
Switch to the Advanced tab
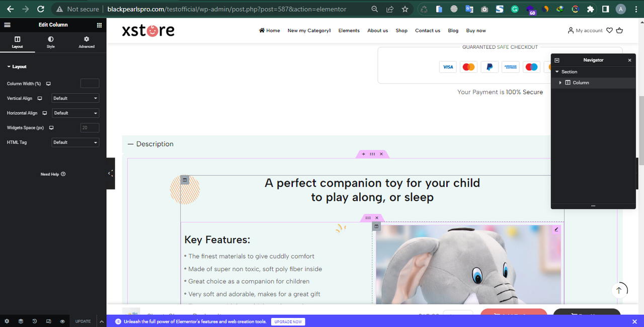point(87,42)
